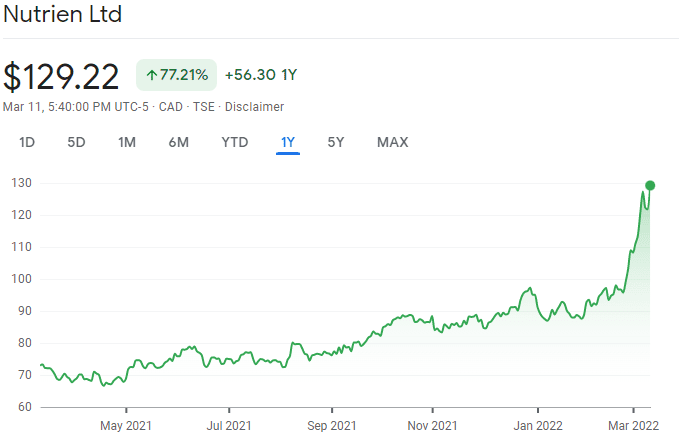The height and width of the screenshot is (442, 679).
Task: Click the green dot at the chart's end
Action: point(650,185)
